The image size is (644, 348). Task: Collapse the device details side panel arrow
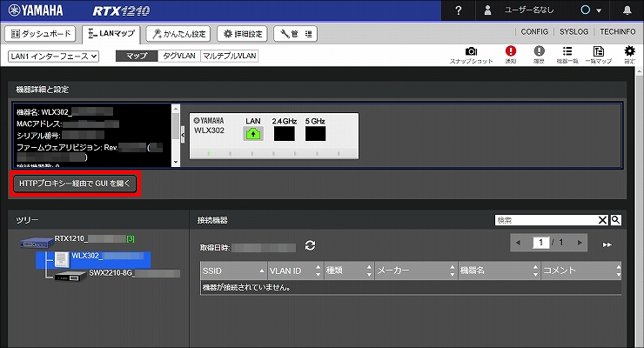[183, 135]
